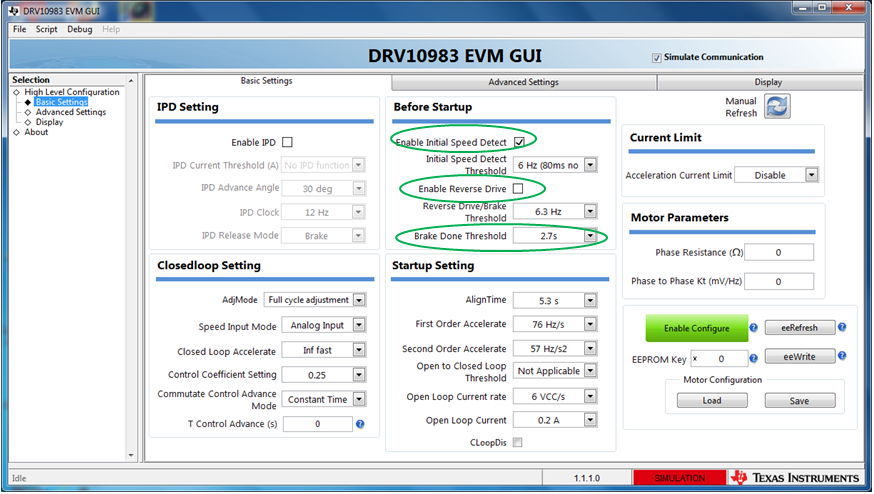Screen dimensions: 874x494
Task: Open Second Order Accelerate dropdown
Action: coord(590,348)
